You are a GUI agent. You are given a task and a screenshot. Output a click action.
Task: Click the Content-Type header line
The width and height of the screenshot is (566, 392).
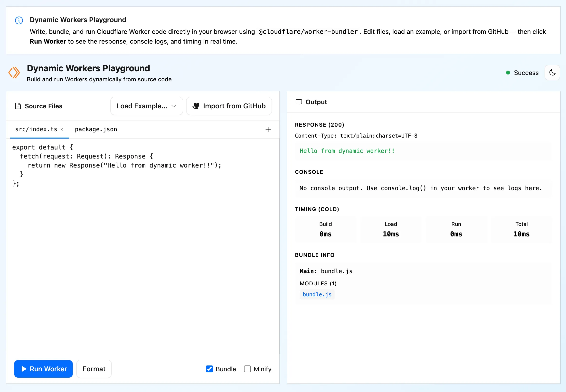(x=356, y=136)
